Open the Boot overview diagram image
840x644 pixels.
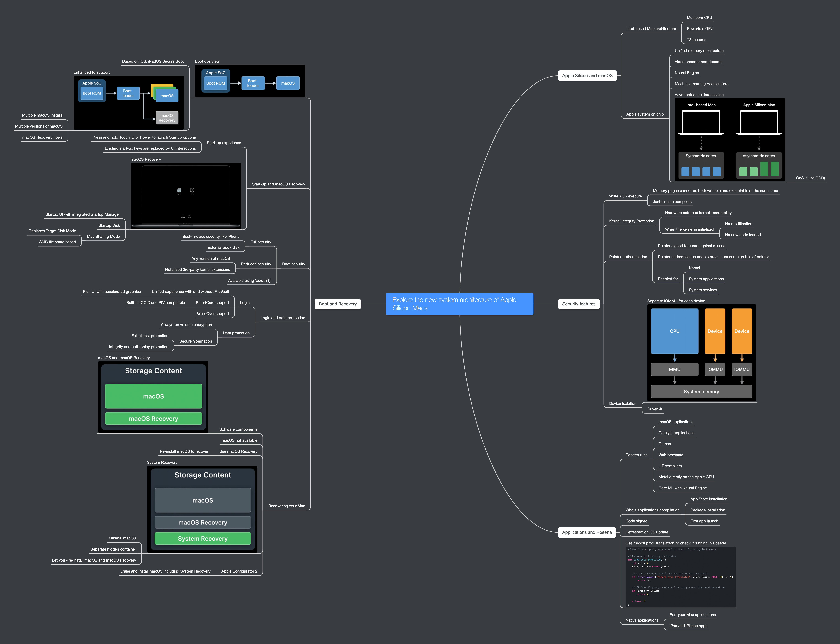(x=250, y=81)
